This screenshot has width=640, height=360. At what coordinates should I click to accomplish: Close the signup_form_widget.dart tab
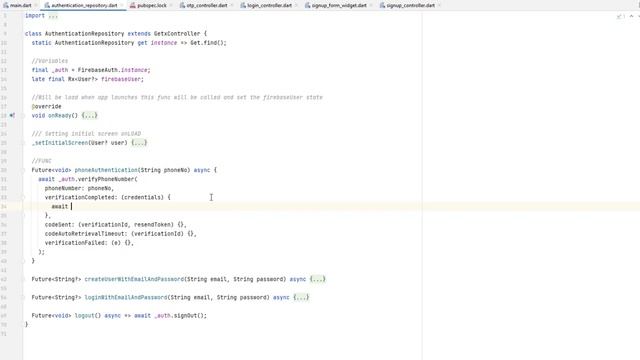pyautogui.click(x=371, y=5)
